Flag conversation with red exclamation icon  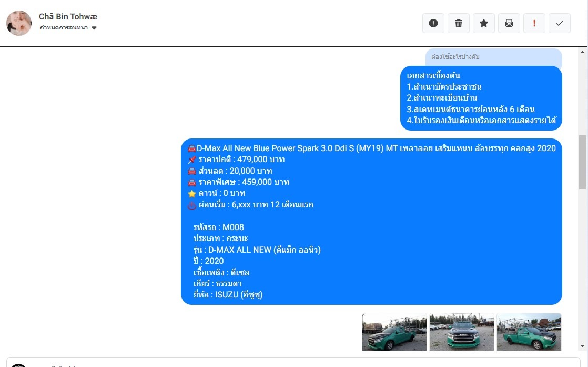click(x=534, y=23)
